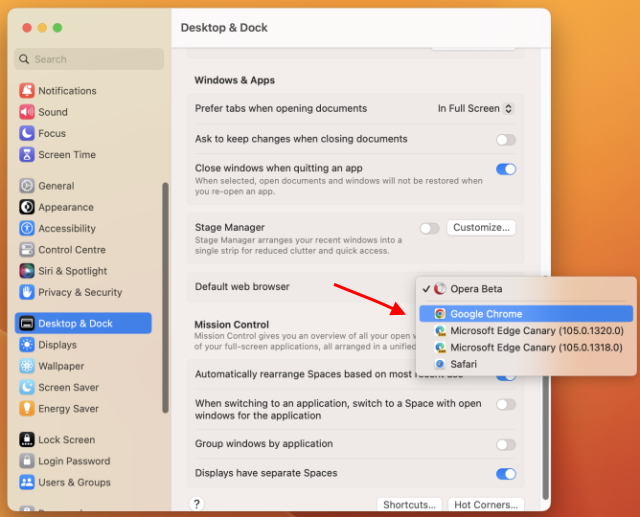
Task: Click the Sound speaker icon
Action: [x=27, y=112]
